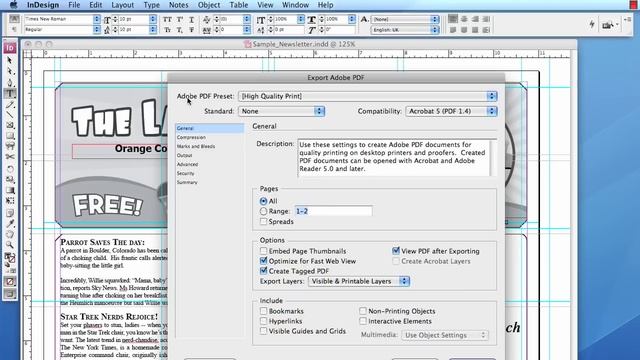Switch to Paragraph Formatting Controls icon
The image size is (640, 360).
14,29
